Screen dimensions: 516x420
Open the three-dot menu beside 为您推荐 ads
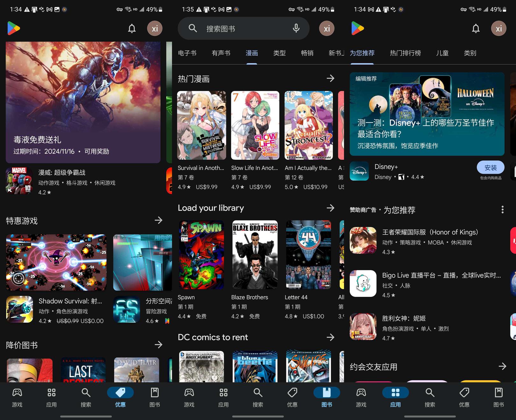point(502,209)
